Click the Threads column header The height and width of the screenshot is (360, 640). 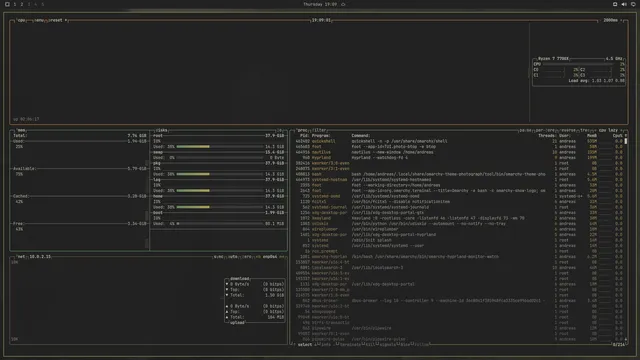coord(547,136)
